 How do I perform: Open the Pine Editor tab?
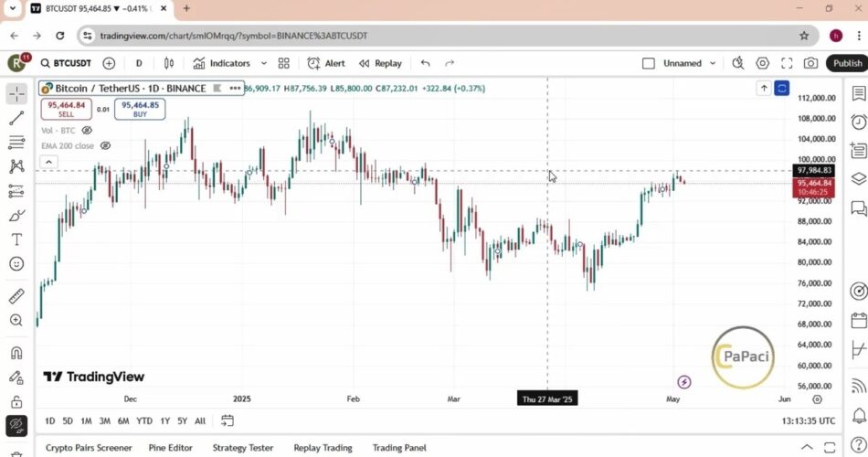(171, 448)
